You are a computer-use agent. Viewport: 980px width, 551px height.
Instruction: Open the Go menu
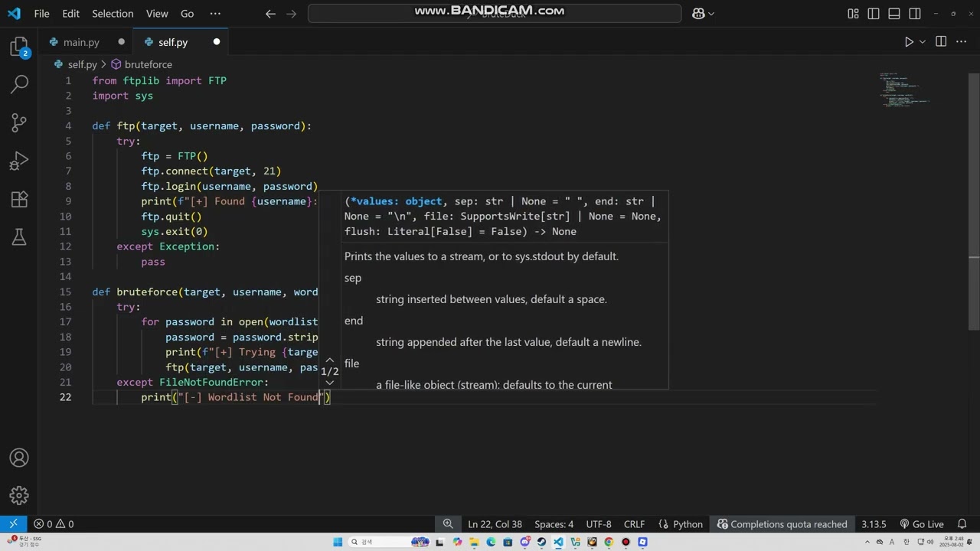click(187, 14)
